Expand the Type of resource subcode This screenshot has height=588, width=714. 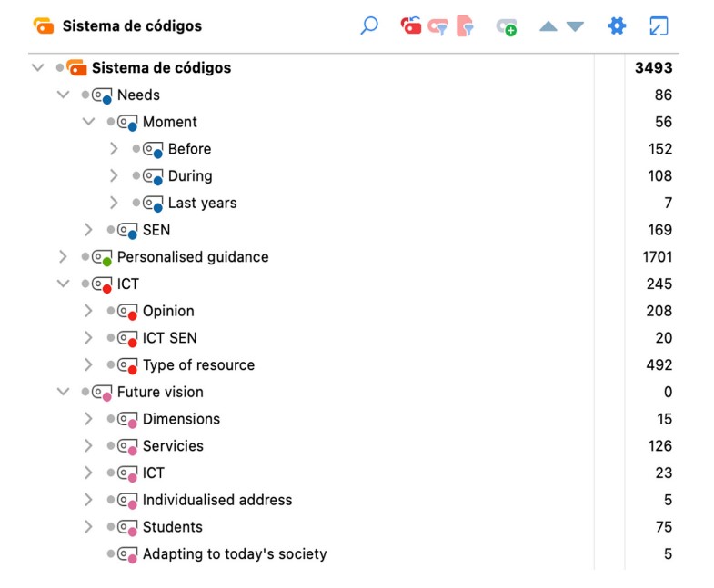88,364
